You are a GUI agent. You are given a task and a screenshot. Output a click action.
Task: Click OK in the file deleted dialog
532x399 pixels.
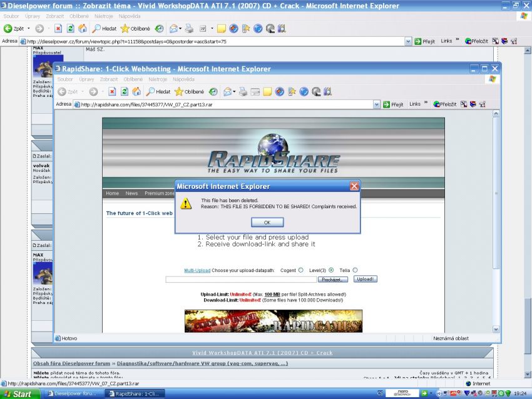[267, 223]
